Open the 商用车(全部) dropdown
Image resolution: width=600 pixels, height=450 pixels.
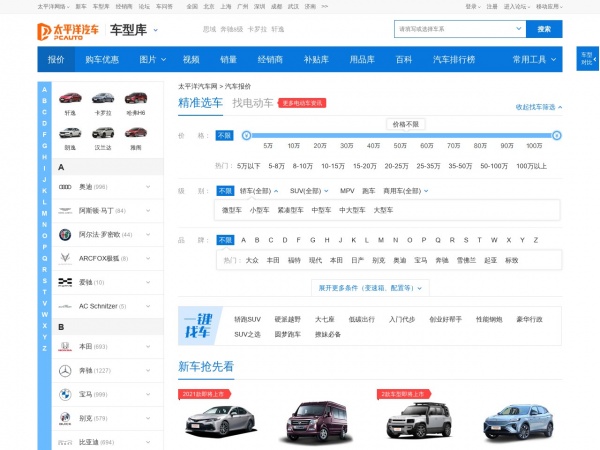coord(406,191)
